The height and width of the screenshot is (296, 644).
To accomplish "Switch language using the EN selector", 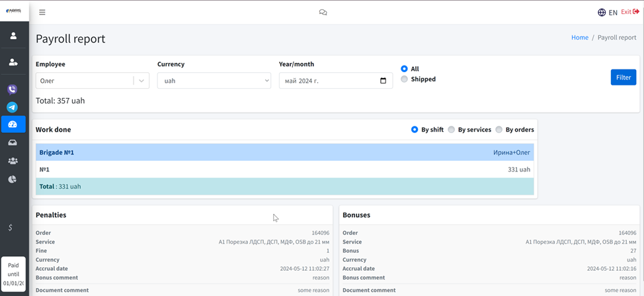I will click(x=607, y=12).
